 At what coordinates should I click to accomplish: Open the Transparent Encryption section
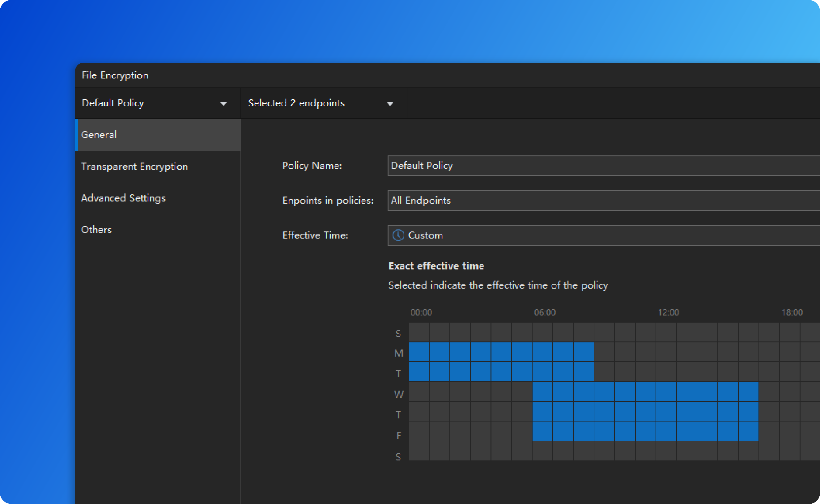(134, 166)
